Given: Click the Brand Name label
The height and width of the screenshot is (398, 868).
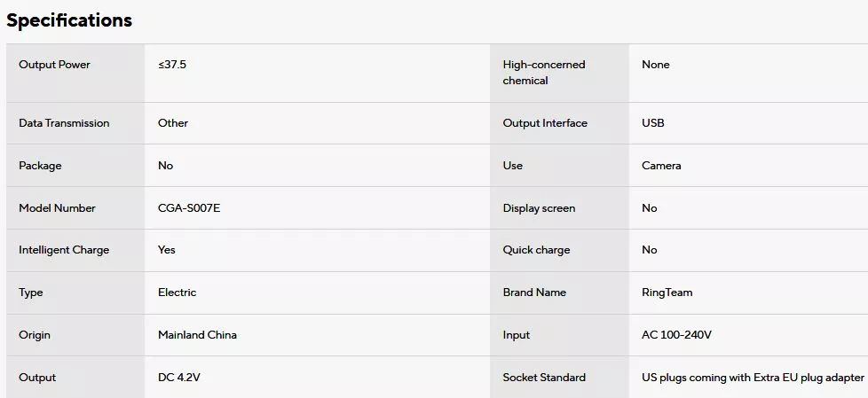Looking at the screenshot, I should [533, 293].
